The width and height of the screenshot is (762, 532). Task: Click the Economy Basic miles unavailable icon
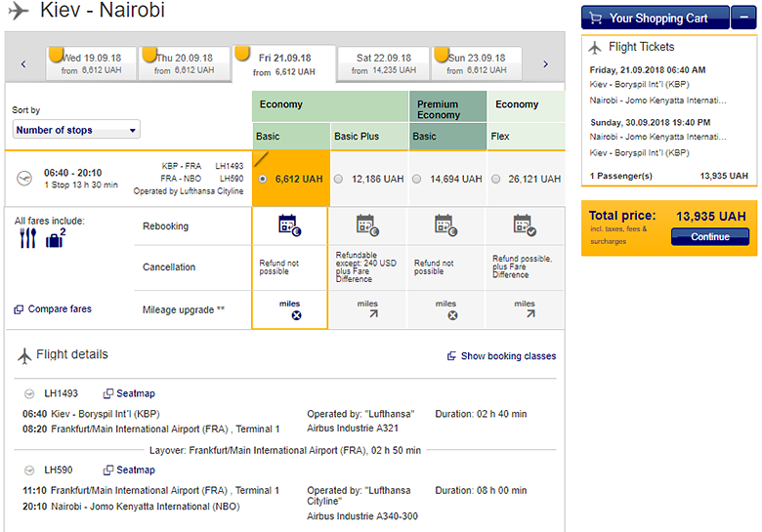290,315
